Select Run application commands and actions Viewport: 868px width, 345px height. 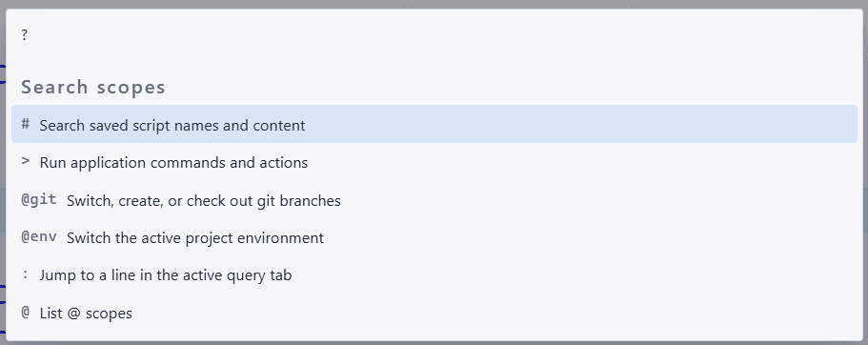point(173,163)
